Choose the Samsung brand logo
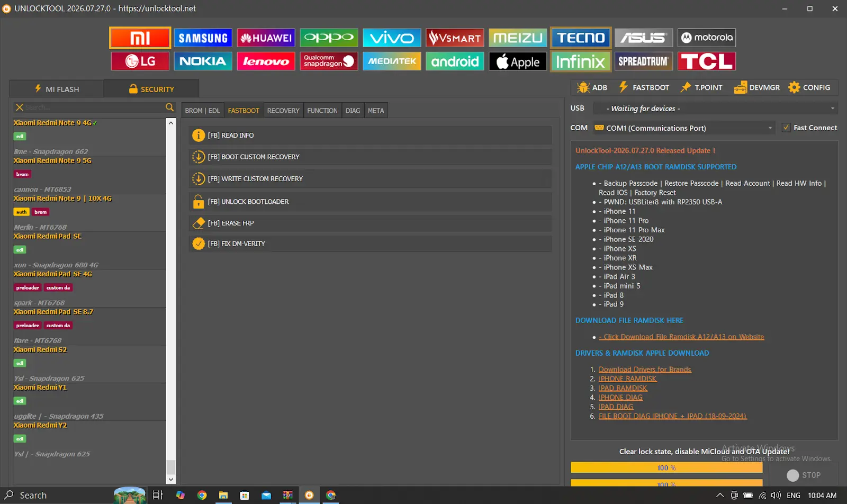 [x=203, y=38]
